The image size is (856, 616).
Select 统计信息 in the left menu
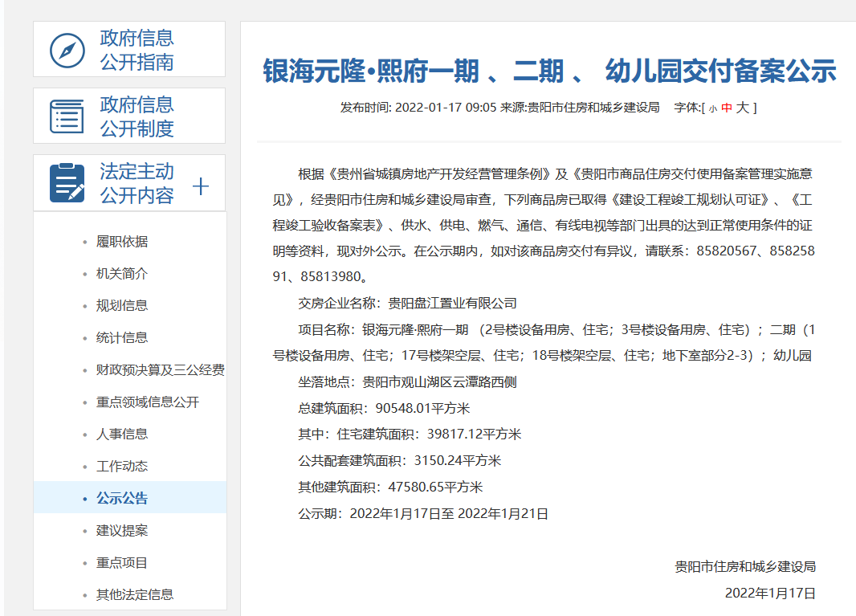(x=122, y=338)
